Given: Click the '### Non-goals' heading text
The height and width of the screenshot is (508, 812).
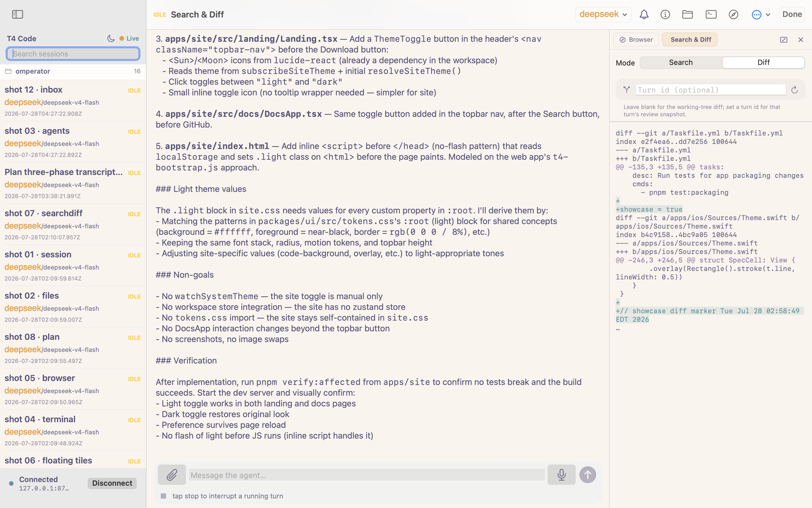Looking at the screenshot, I should [185, 275].
